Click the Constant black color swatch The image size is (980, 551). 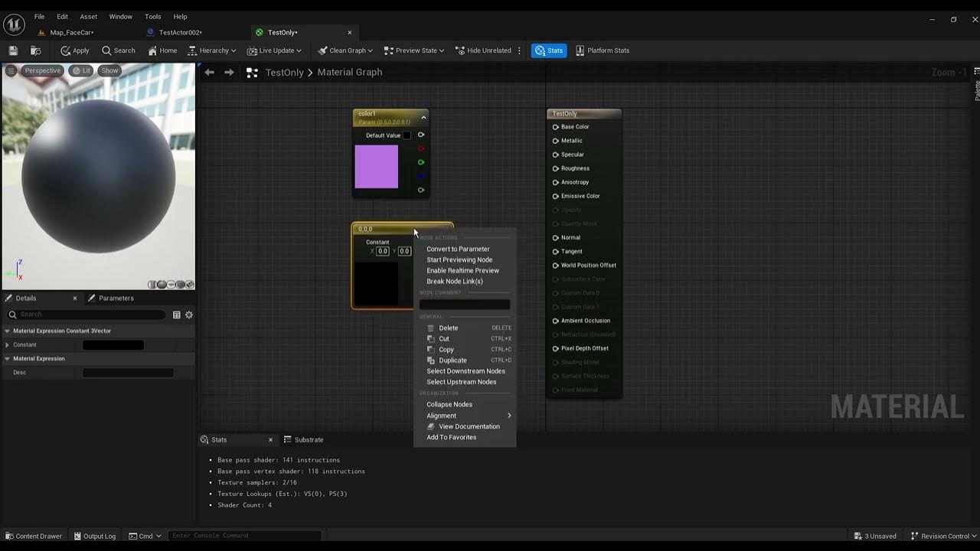coord(113,345)
